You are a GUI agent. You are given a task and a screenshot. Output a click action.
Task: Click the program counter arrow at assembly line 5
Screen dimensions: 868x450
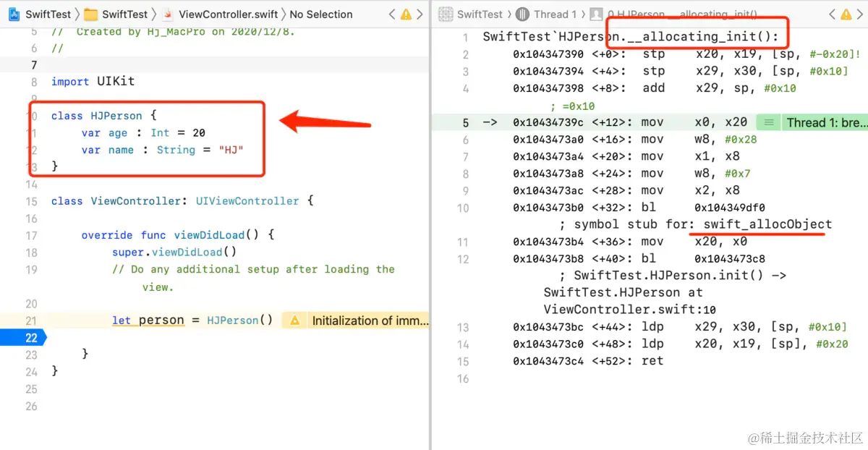pos(490,122)
